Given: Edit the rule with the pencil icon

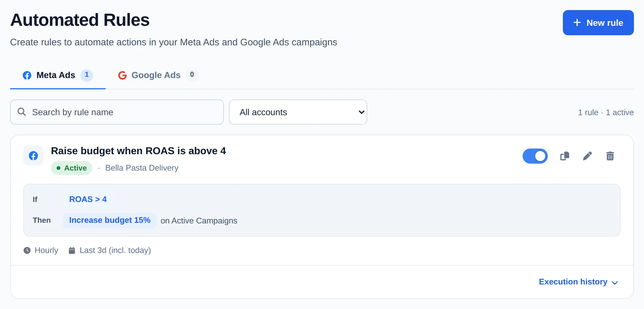Looking at the screenshot, I should click(587, 156).
